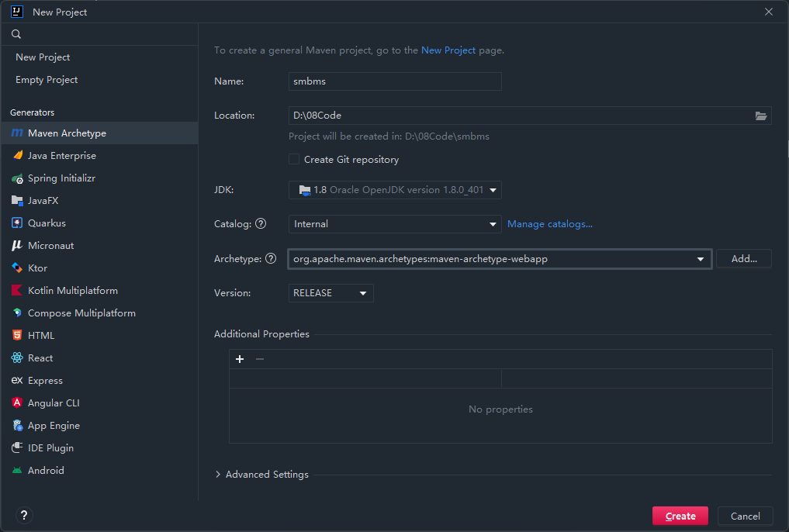Click the Quarkus icon
Screen dimensions: 789x532
tap(17, 223)
